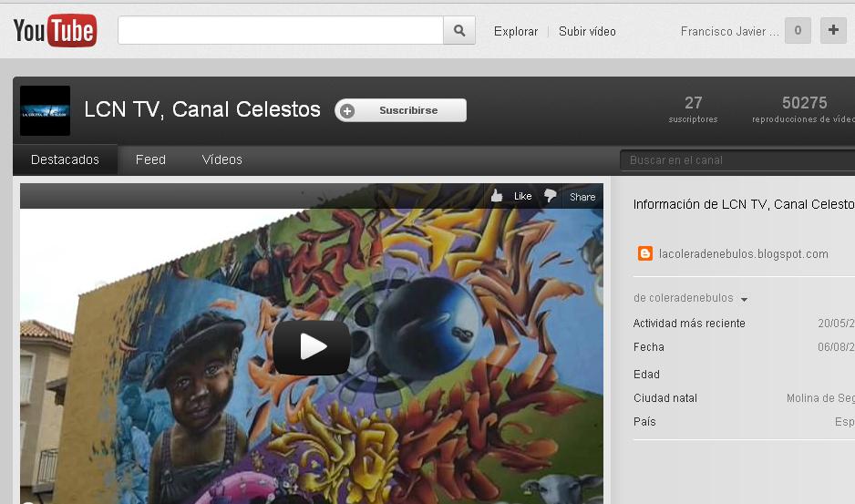Click the 'Edad' row label
The image size is (855, 504).
[646, 375]
